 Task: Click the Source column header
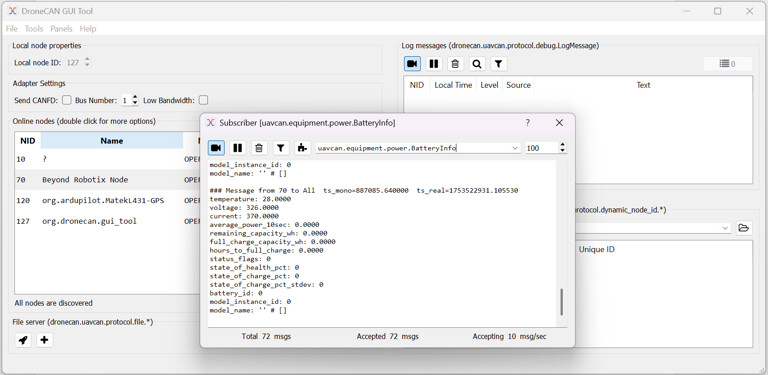[x=518, y=85]
